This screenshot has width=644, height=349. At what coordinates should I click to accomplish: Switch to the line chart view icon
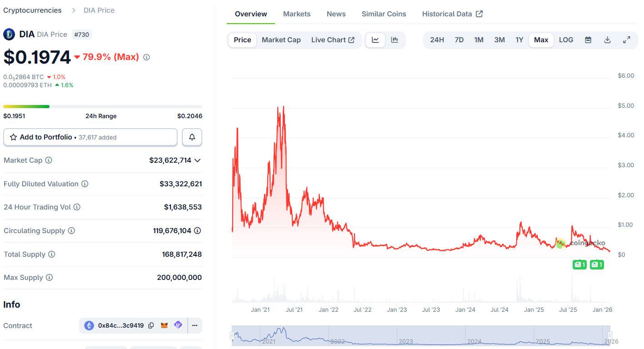[x=375, y=40]
